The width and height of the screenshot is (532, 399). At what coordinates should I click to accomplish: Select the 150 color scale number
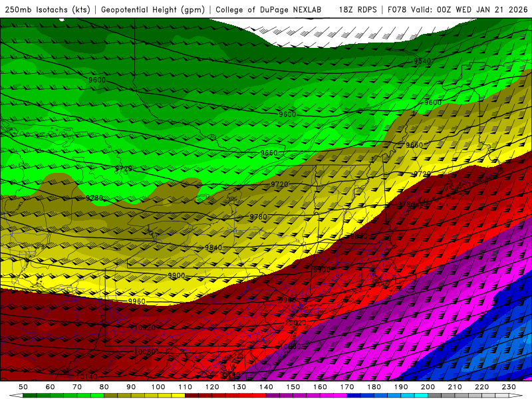293,387
